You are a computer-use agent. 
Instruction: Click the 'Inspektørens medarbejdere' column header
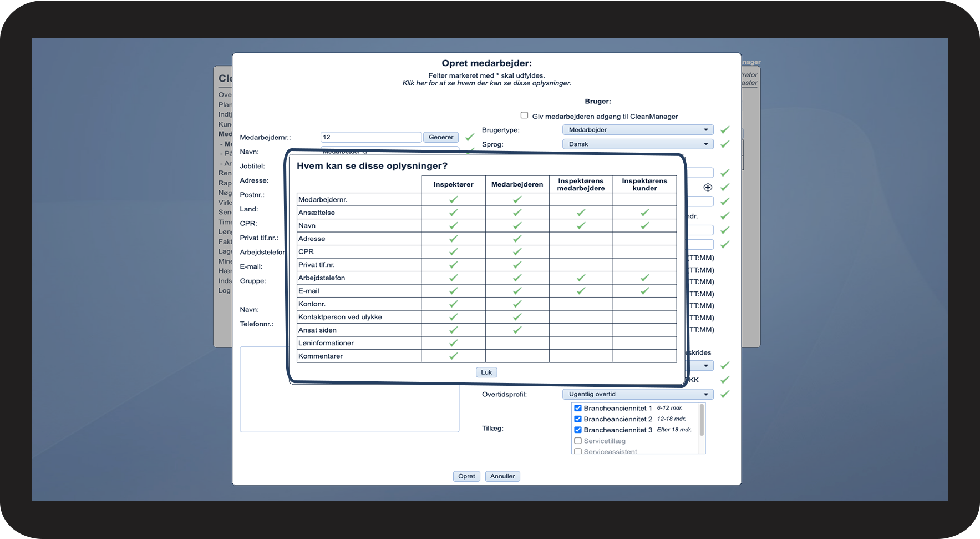(x=581, y=184)
